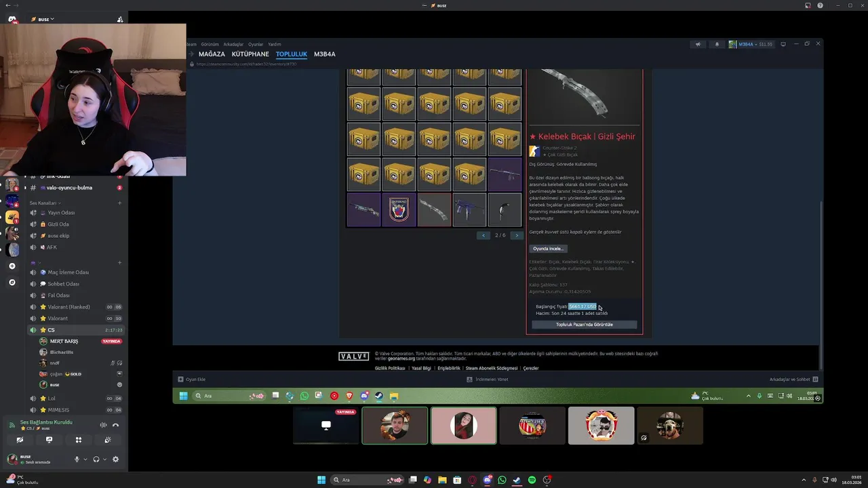Viewport: 868px width, 488px height.
Task: Open Discord output device options arrow
Action: coord(104,460)
